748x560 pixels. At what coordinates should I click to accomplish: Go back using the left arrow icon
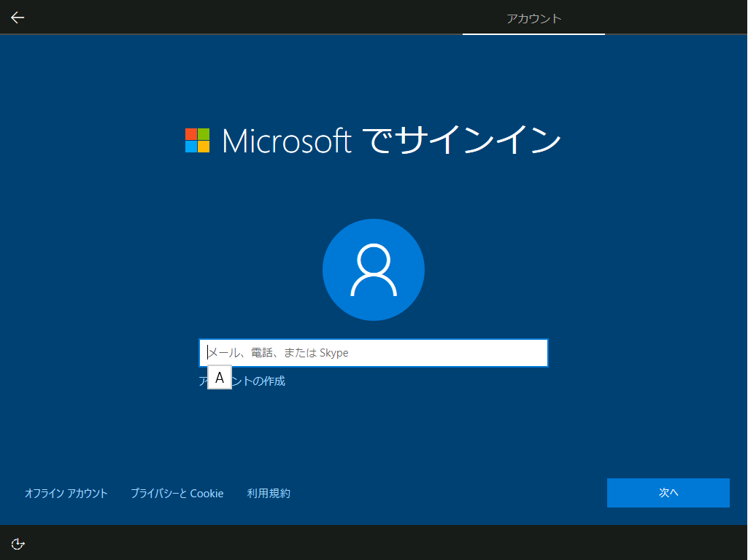click(18, 17)
